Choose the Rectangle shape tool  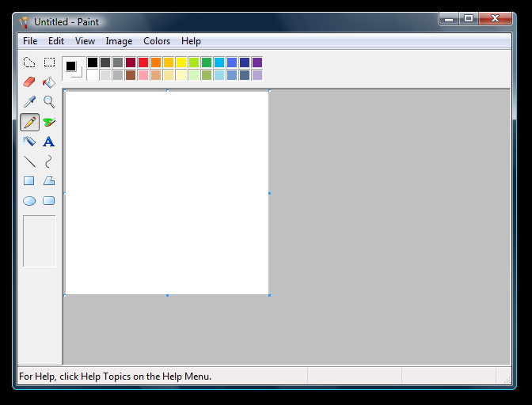[29, 181]
